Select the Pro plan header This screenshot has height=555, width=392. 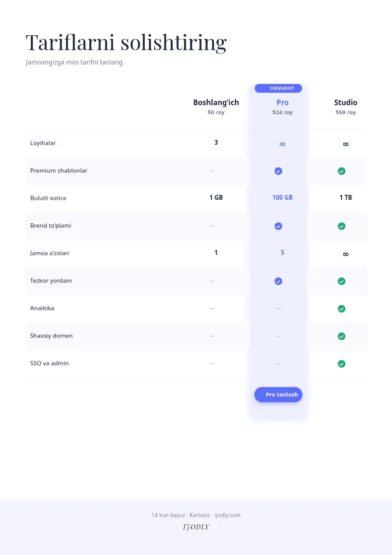pos(282,107)
